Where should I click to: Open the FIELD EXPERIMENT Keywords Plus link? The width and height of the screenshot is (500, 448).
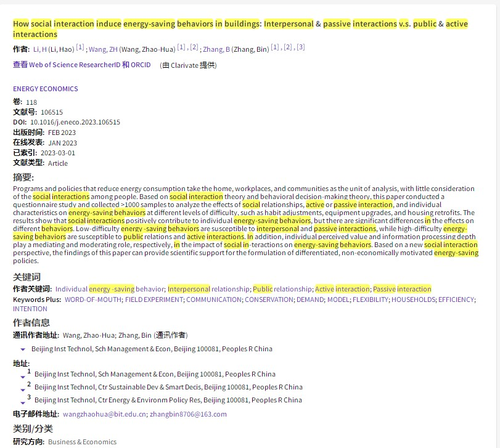click(154, 299)
